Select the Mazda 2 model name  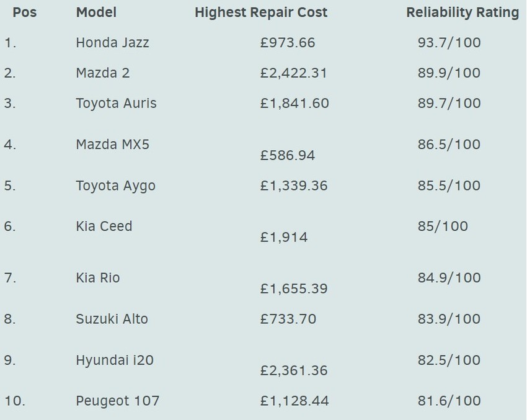click(103, 73)
